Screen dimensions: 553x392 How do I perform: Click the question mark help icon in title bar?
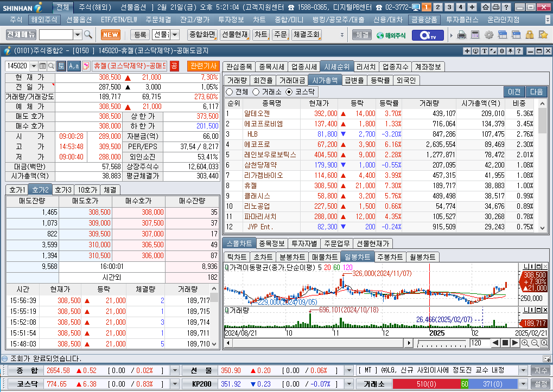(x=506, y=7)
